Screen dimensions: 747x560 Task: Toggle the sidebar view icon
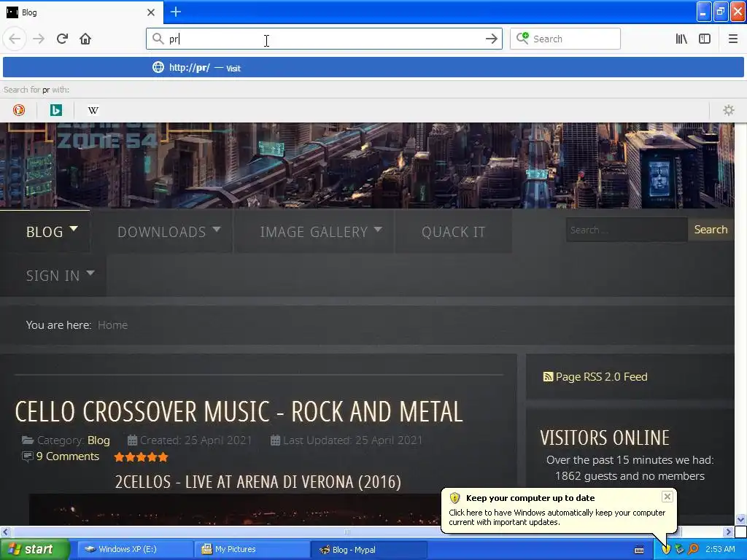(705, 39)
